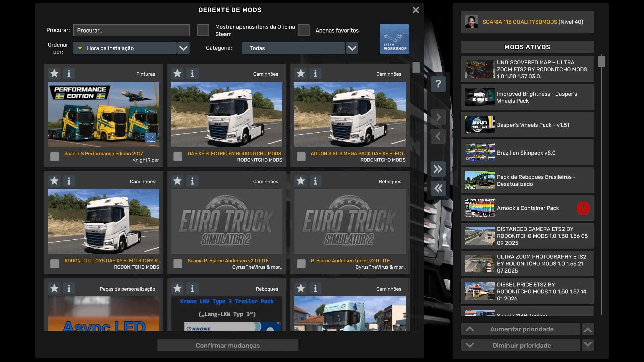Viewport: 644px width, 362px height.
Task: Click double right arrow activate all mods
Action: coord(438,169)
